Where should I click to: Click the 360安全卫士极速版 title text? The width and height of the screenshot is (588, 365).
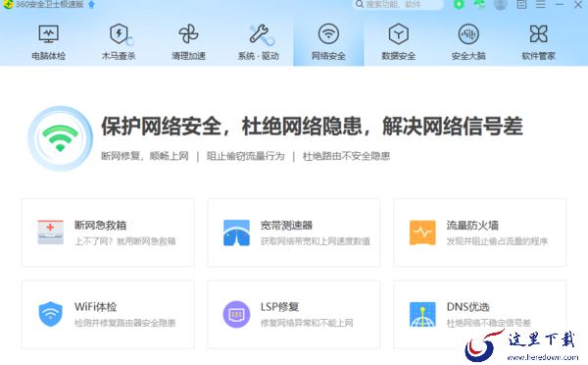[50, 5]
